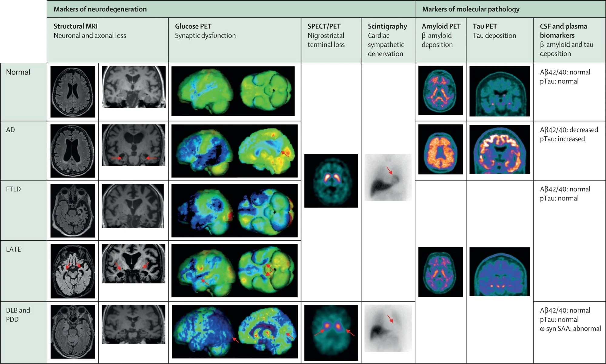Image resolution: width=606 pixels, height=364 pixels.
Task: Select the Tau PET column heading
Action: click(x=484, y=26)
